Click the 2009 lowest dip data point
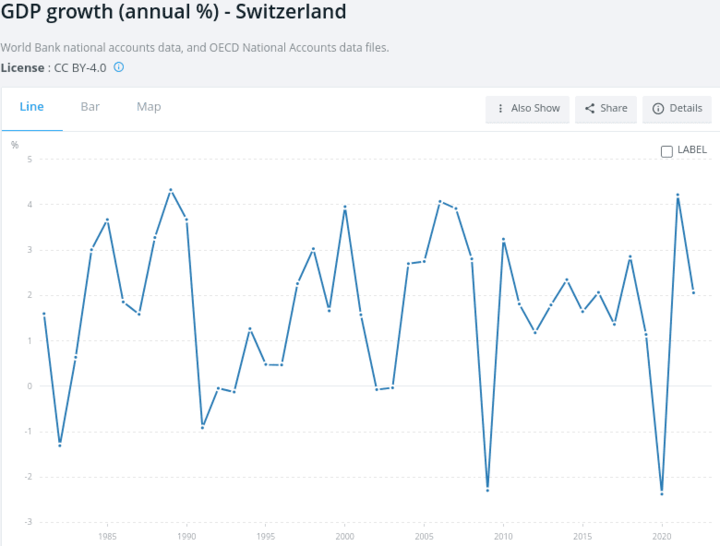 [x=487, y=488]
